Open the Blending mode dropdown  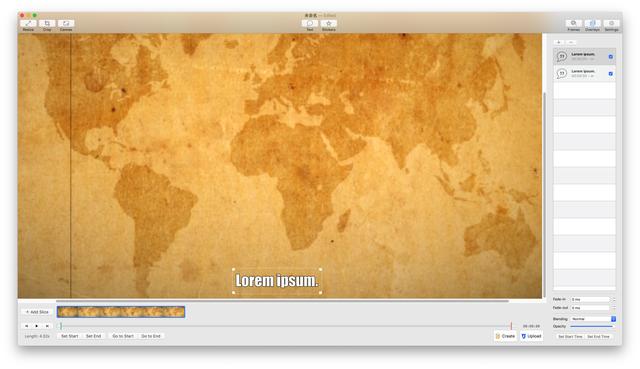(x=593, y=318)
